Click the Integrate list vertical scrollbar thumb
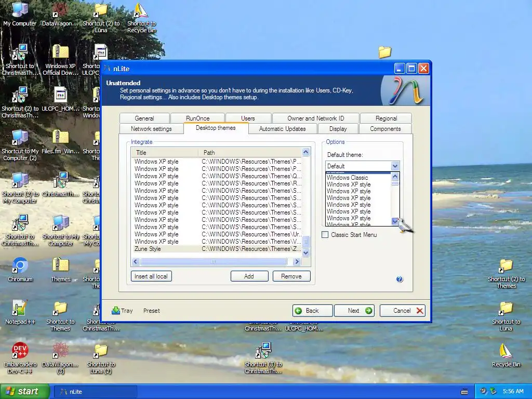Viewport: 532px width, 399px height. 305,242
